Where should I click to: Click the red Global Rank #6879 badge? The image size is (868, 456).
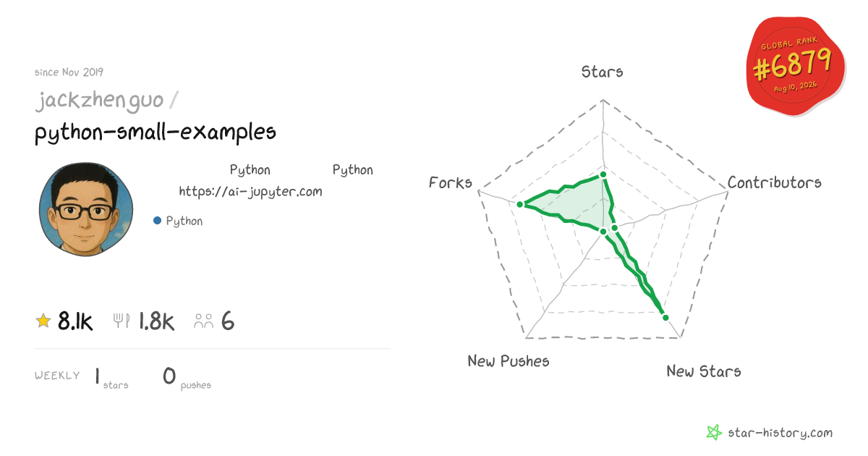point(796,67)
